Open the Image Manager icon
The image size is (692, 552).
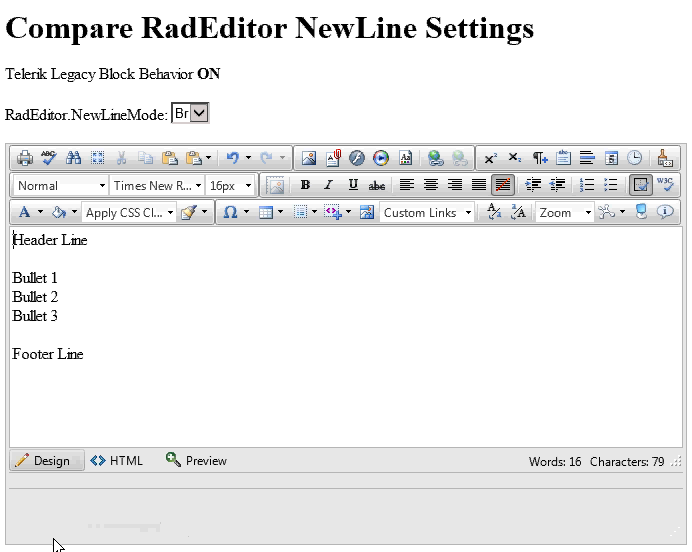pyautogui.click(x=309, y=158)
